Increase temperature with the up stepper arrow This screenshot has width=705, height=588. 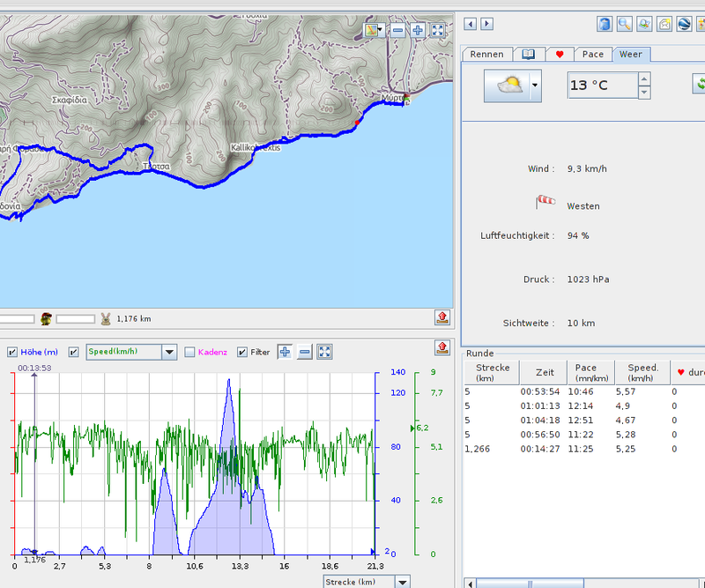644,78
